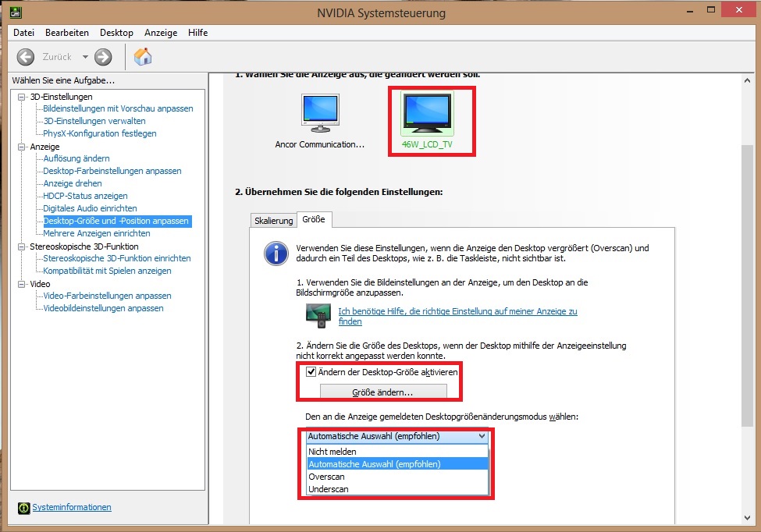Close the NVIDIA Systemsteuerung window
761x532 pixels.
pos(738,9)
